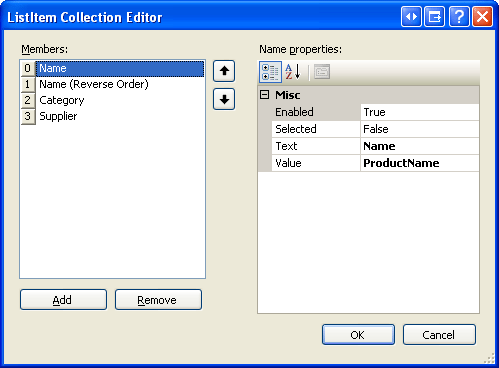The image size is (499, 368).
Task: Click the Value field showing ProductName
Action: [x=420, y=163]
